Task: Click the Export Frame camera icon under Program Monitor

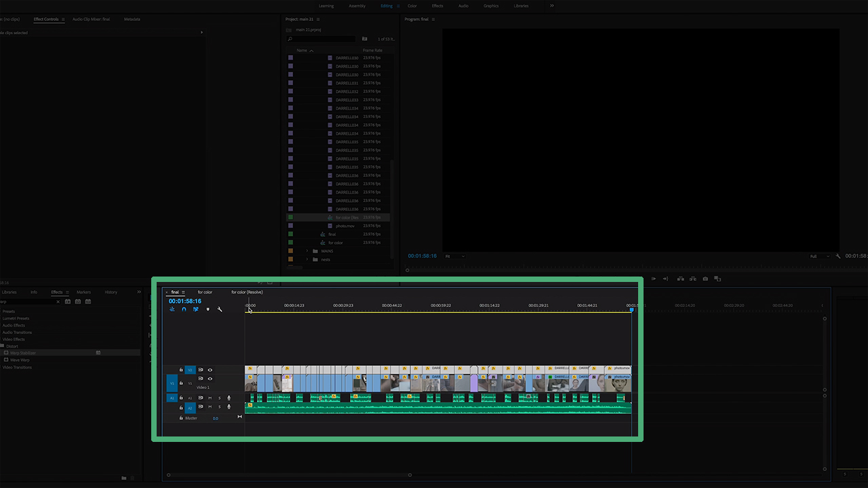Action: [705, 279]
